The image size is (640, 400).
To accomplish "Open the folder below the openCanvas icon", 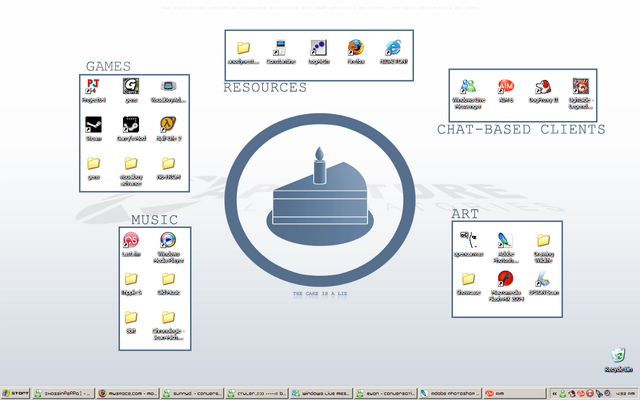I will point(468,279).
